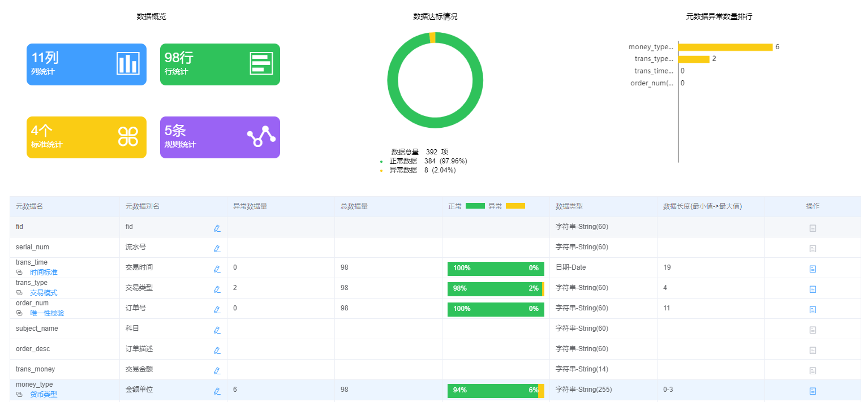Open the 唯一性校验 rule link
The image size is (868, 402).
point(47,313)
